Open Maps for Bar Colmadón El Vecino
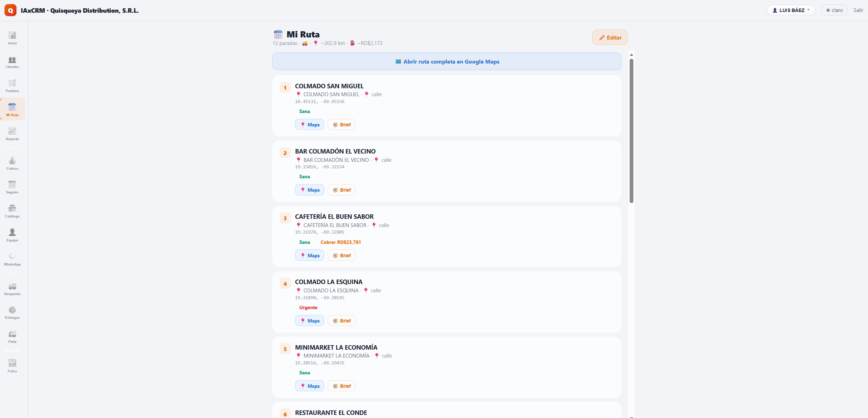868x418 pixels. click(309, 190)
